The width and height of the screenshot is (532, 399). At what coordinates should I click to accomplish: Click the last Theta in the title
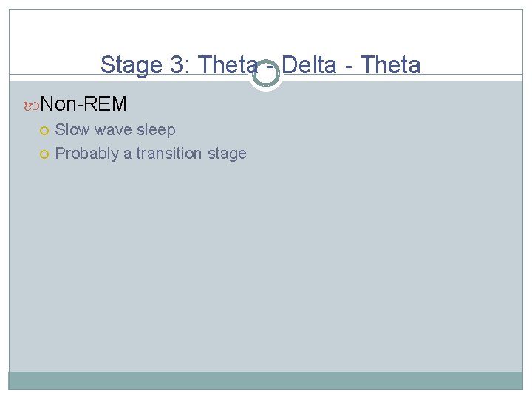[x=392, y=65]
